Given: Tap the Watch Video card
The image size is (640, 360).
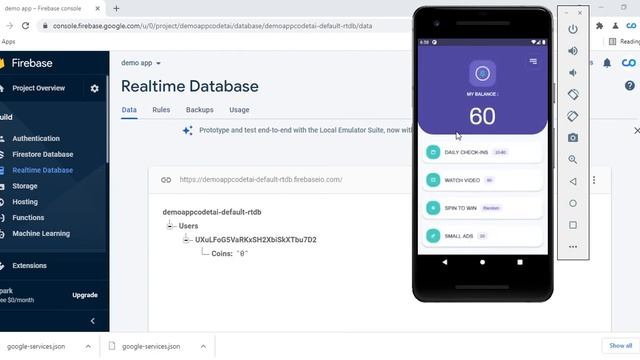Looking at the screenshot, I should click(482, 180).
